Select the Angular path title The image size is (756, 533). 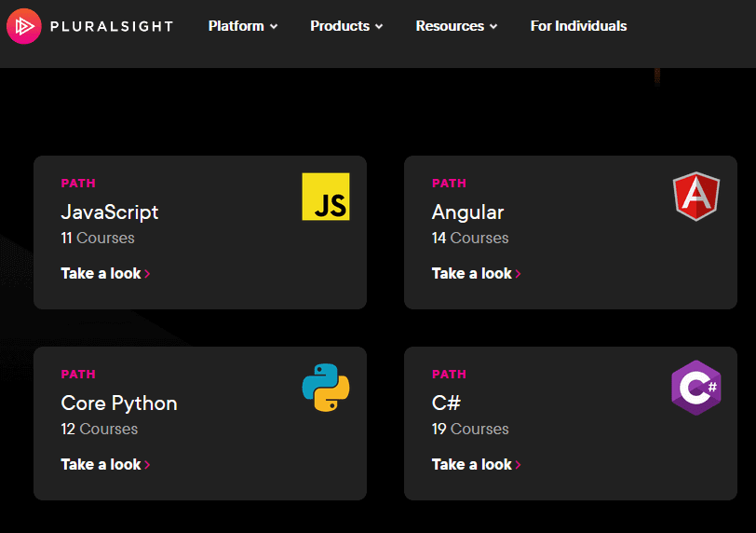(x=467, y=212)
